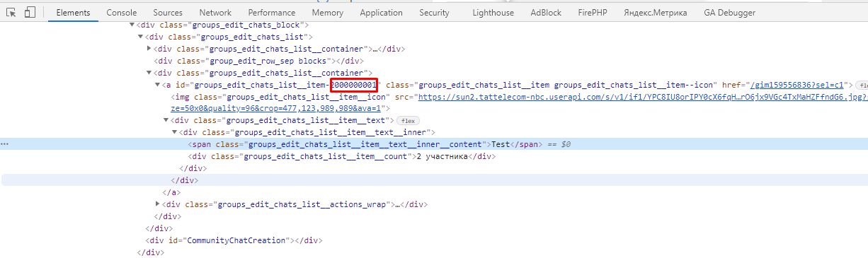
Task: Collapse the anchor element groups_edit_chats_list__item
Action: [157, 85]
